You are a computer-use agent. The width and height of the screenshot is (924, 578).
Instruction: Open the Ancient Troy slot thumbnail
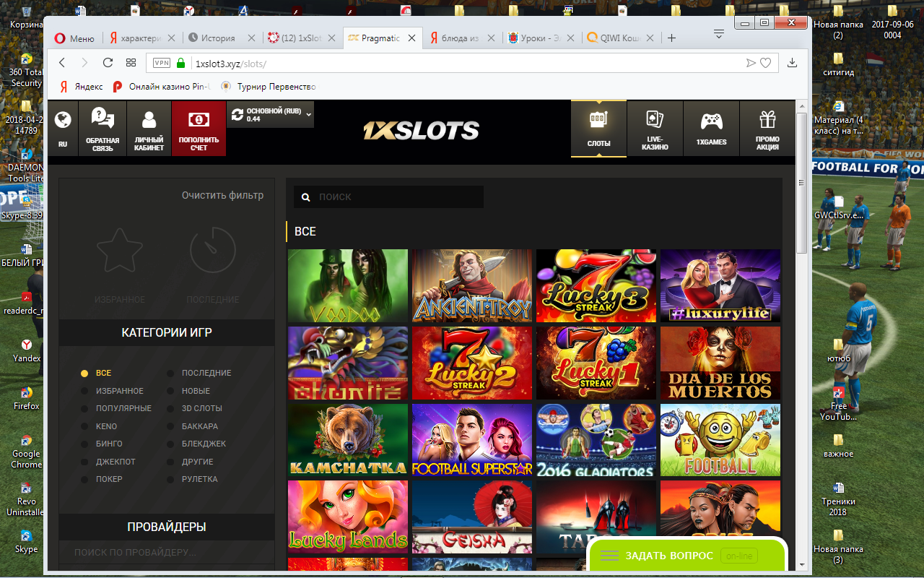click(x=472, y=285)
